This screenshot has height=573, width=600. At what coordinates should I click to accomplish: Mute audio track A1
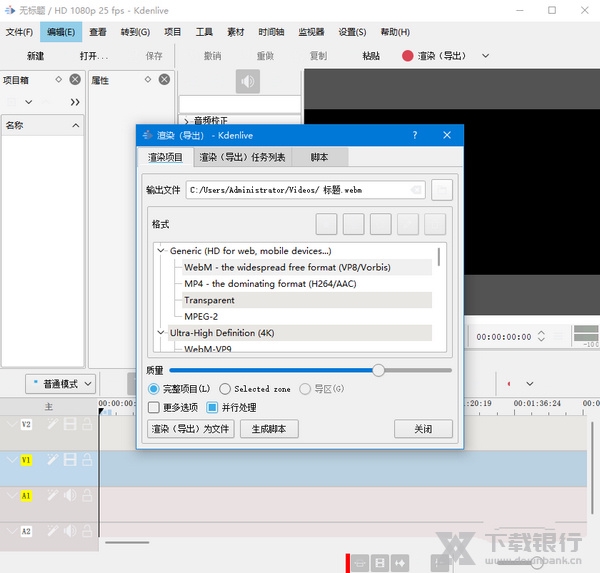tap(70, 495)
